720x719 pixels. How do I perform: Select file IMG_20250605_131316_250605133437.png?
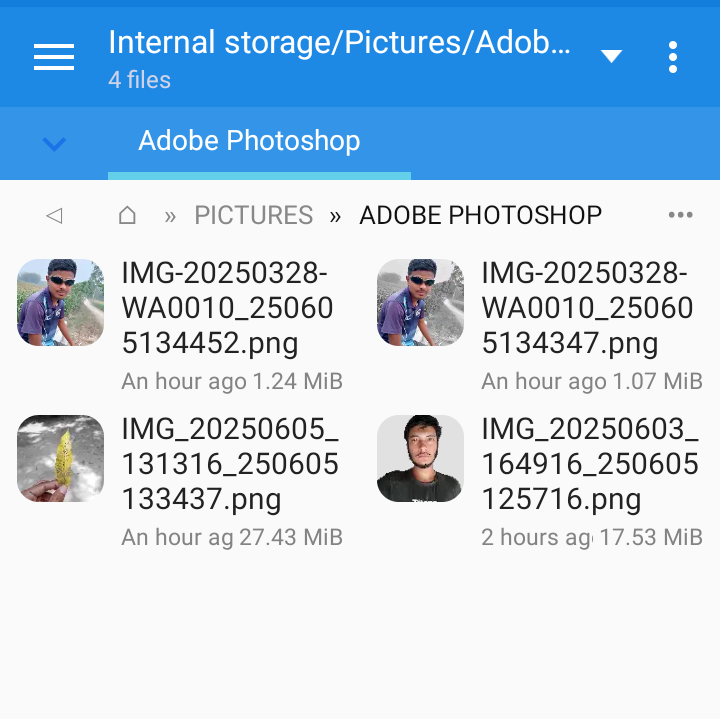pyautogui.click(x=230, y=464)
